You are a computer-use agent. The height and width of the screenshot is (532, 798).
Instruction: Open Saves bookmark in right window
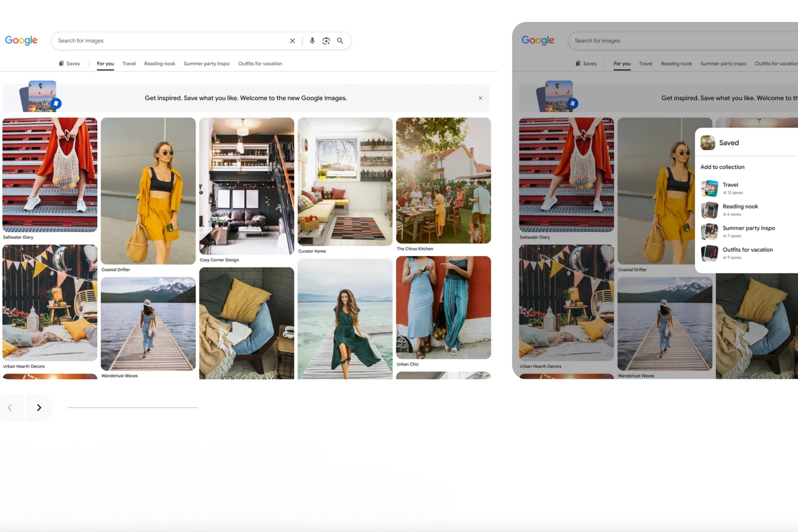[x=586, y=63]
